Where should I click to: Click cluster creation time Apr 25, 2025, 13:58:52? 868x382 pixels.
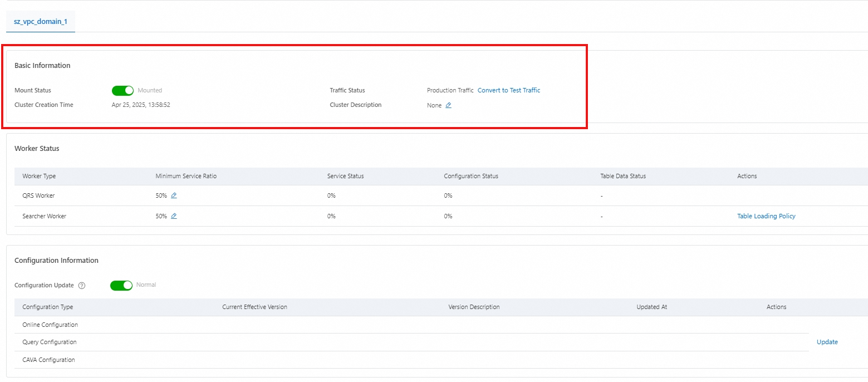pyautogui.click(x=141, y=105)
